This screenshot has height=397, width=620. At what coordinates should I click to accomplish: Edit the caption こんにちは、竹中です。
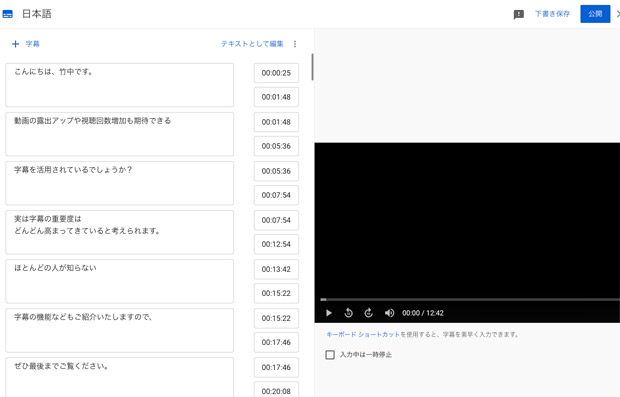coord(119,85)
